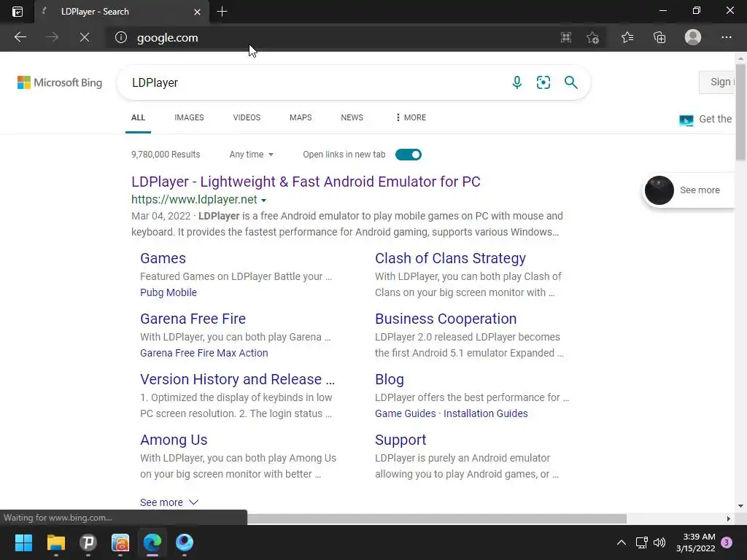Open the Games sitelink
This screenshot has width=747, height=560.
pyautogui.click(x=163, y=258)
